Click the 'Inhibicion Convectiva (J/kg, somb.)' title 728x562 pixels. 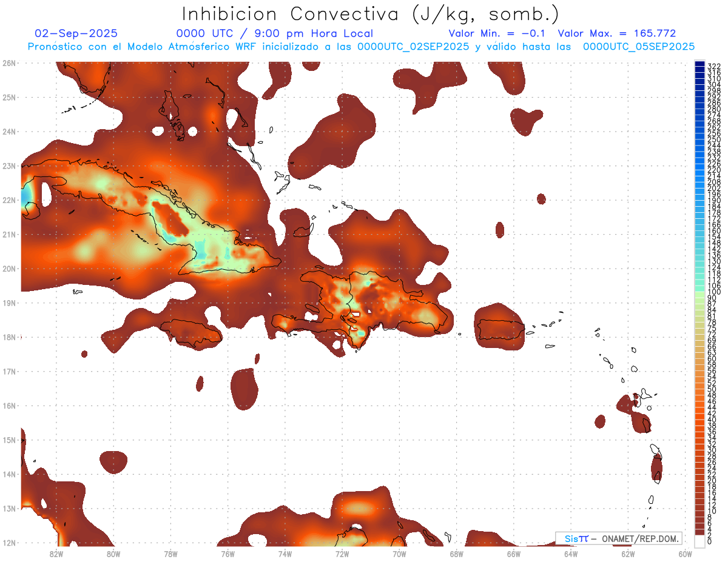coord(371,14)
